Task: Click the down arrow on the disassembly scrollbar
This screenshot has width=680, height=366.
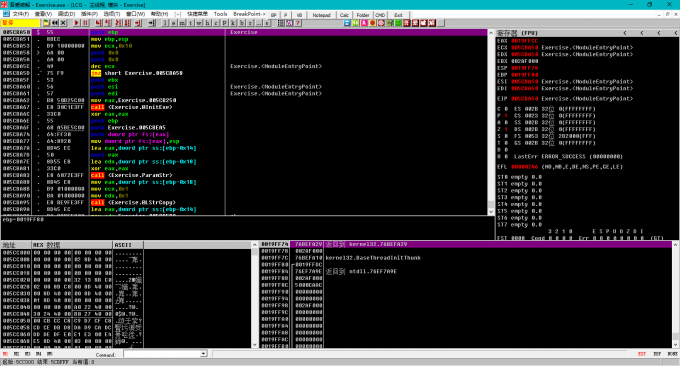Action: (x=491, y=212)
